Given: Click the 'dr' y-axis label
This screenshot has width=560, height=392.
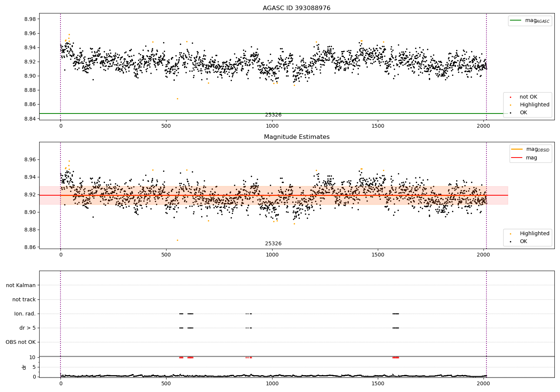Looking at the screenshot, I should point(24,367).
